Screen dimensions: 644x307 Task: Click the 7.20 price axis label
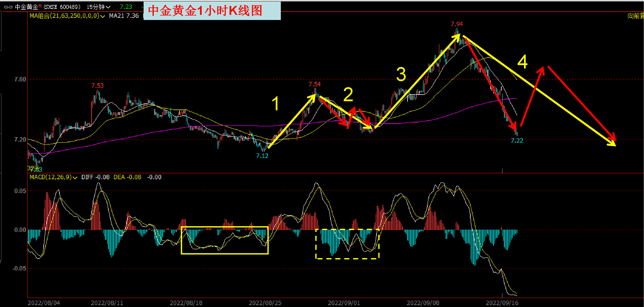[20, 139]
